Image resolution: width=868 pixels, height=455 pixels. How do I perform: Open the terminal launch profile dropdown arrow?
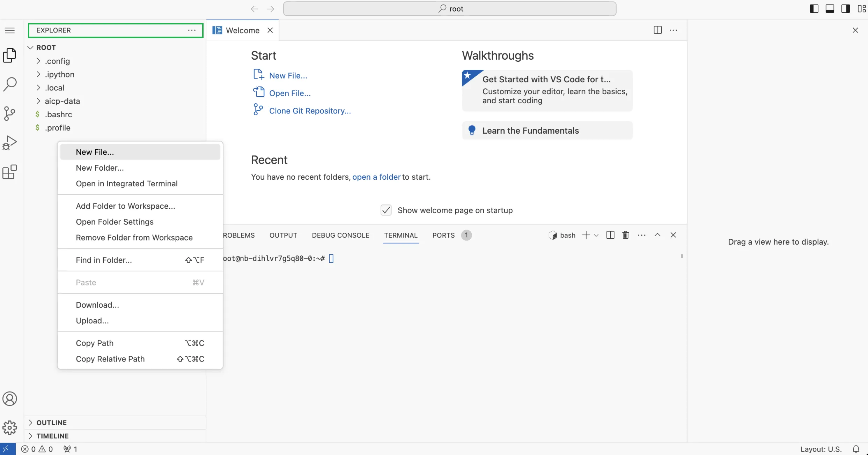point(596,235)
